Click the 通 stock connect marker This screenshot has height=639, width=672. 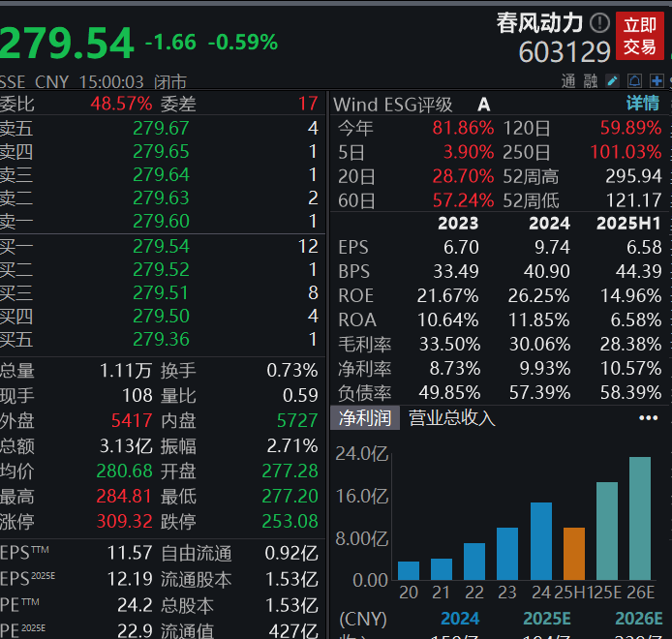(567, 80)
